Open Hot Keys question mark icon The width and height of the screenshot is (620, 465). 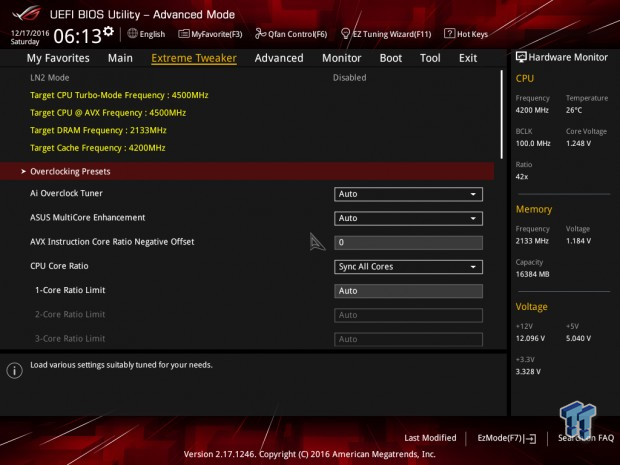click(449, 34)
